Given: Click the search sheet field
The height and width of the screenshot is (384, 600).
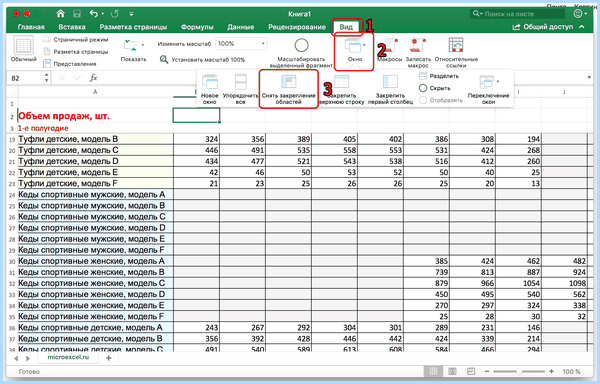Looking at the screenshot, I should 517,14.
